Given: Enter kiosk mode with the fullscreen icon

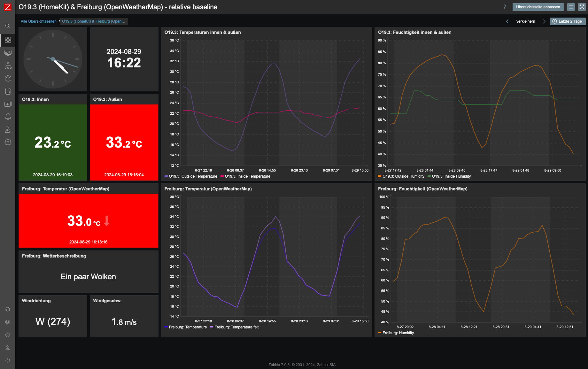Looking at the screenshot, I should tap(582, 7).
